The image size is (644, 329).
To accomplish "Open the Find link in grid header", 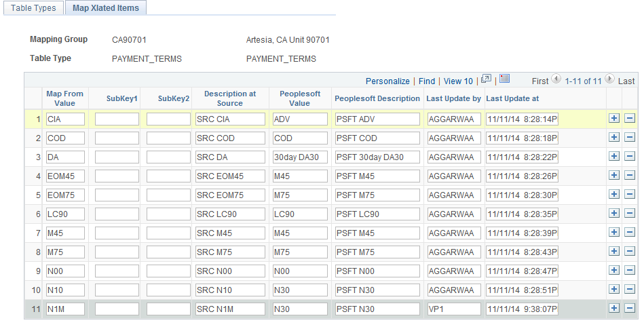I will 427,81.
